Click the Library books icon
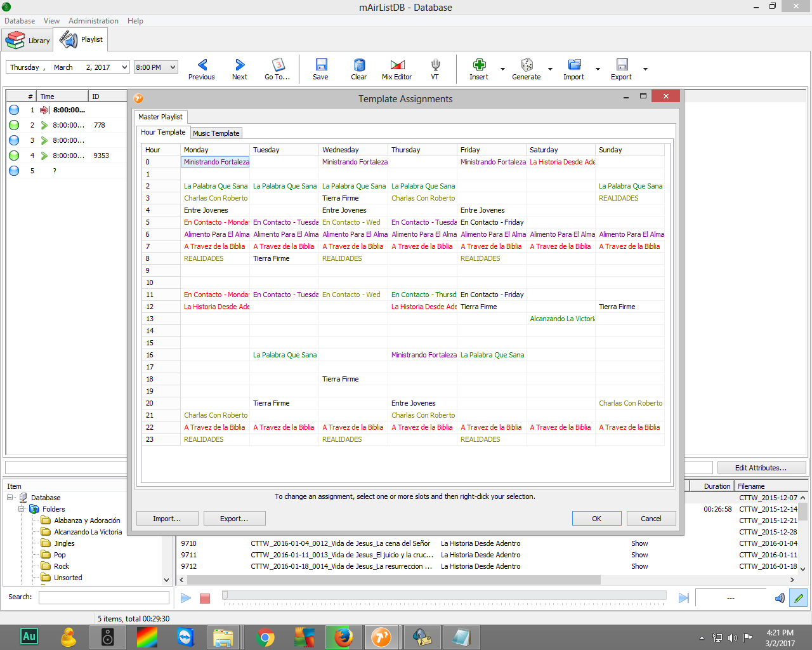 [15, 40]
